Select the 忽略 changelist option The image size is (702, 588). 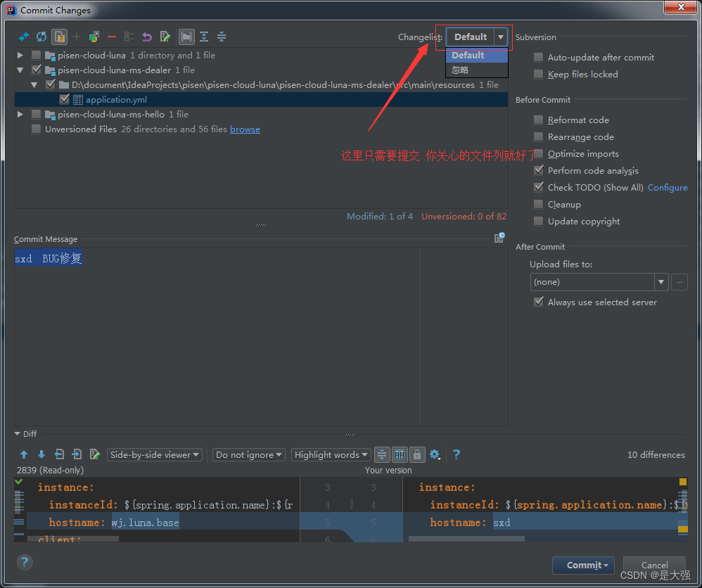point(477,70)
